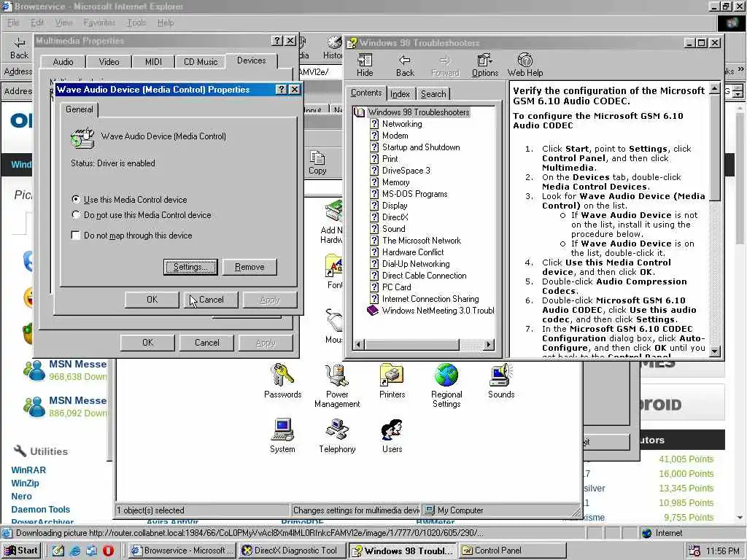Open the Telephony control panel icon
This screenshot has height=560, width=747.
337,436
